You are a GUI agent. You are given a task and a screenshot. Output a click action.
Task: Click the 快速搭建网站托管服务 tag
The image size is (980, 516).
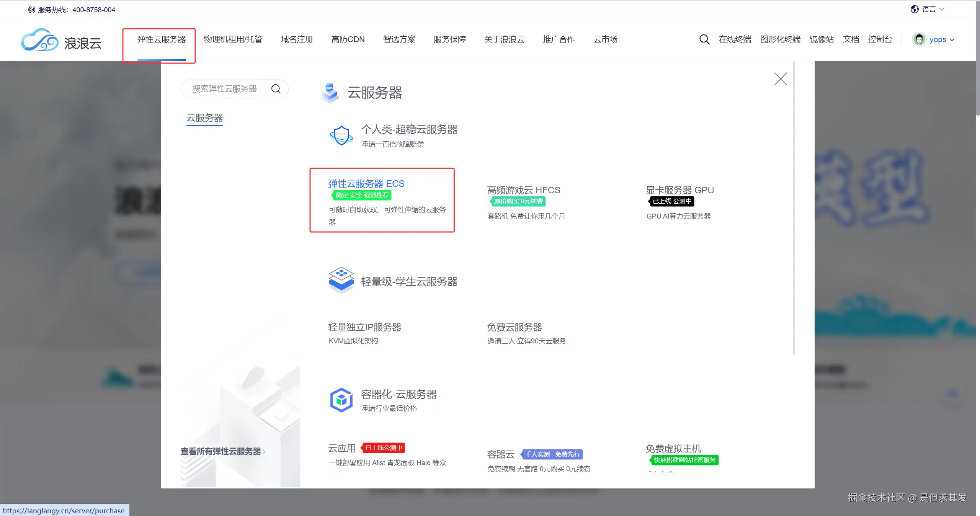coord(684,460)
